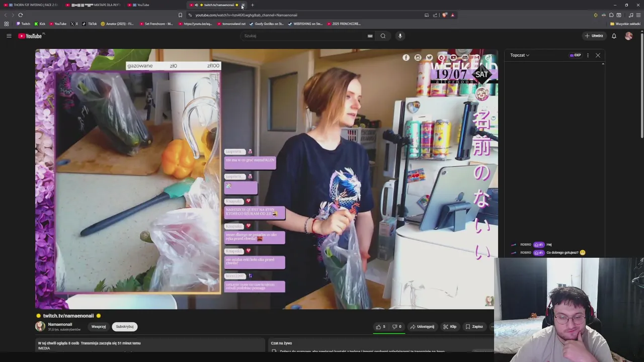
Task: Open the cast or picture-in-picture address bar icon
Action: click(427, 15)
